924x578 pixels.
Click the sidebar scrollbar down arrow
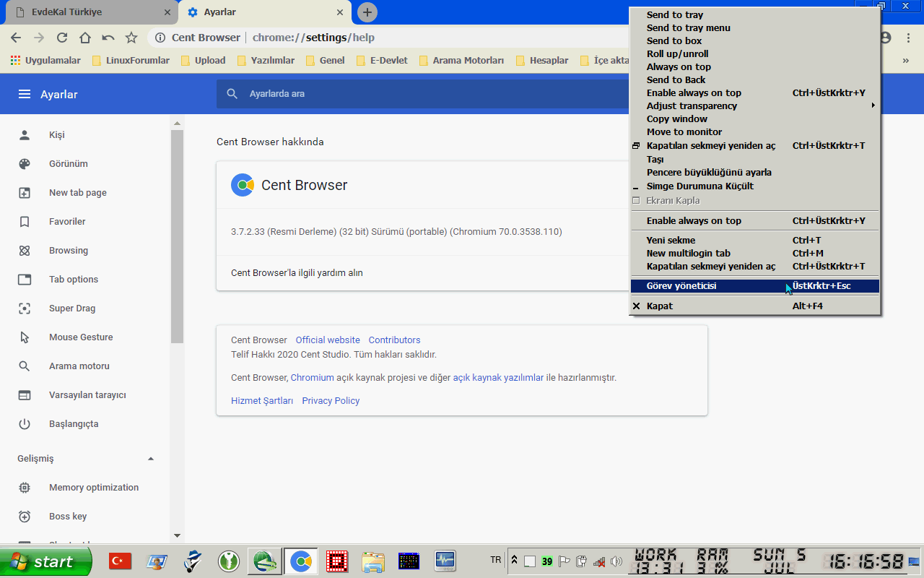(x=177, y=536)
